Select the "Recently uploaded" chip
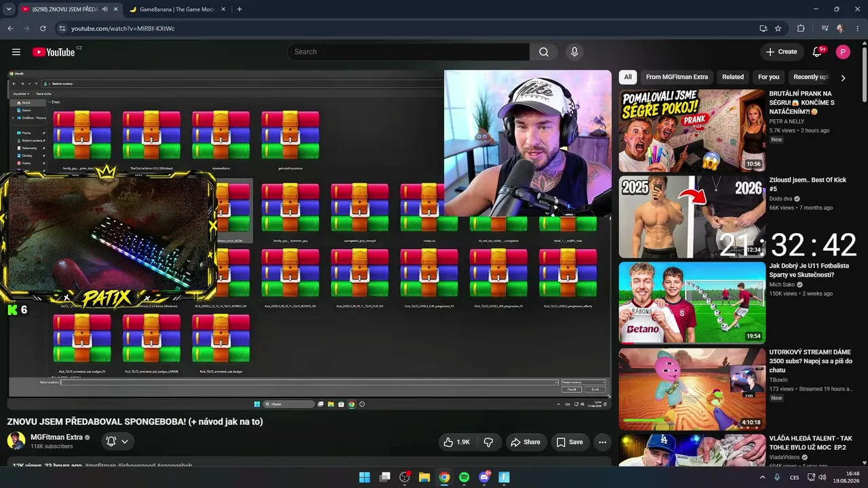 811,77
